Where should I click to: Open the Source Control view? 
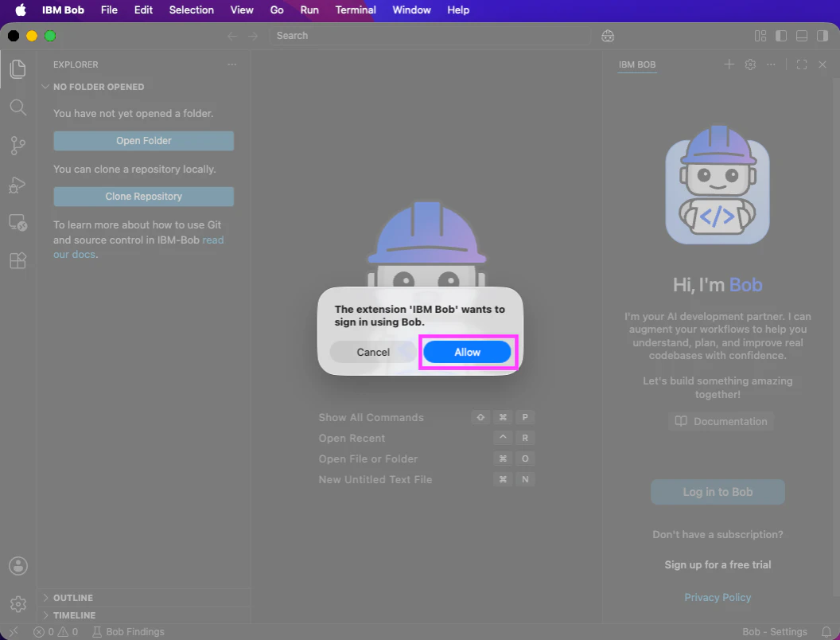coord(17,145)
